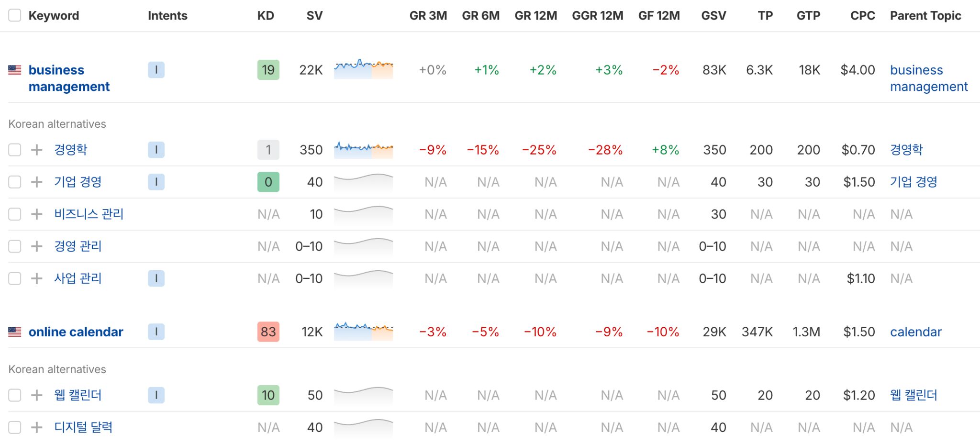Check the checkbox next to 기업 경영
Screen dimensions: 980x442
pos(14,182)
